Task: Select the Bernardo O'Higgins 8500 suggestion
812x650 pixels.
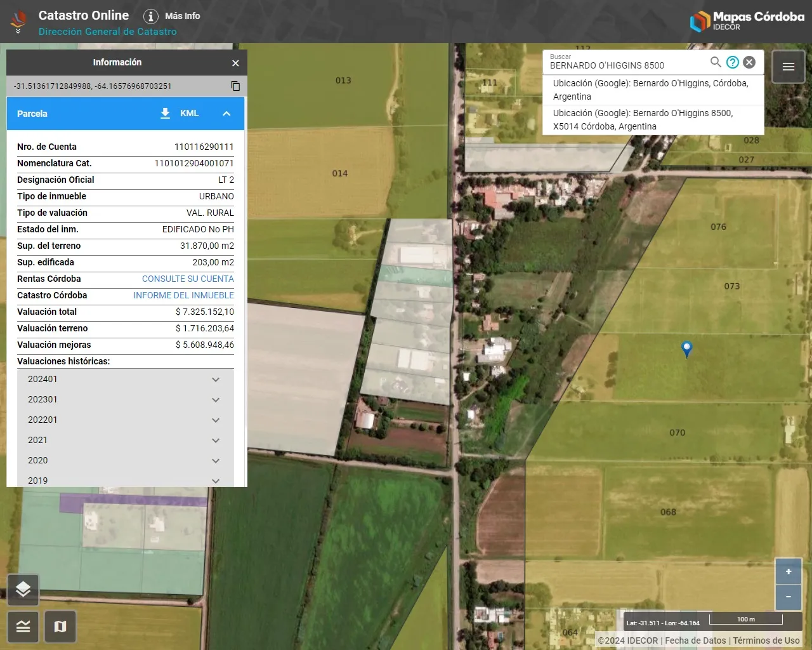Action: (653, 120)
